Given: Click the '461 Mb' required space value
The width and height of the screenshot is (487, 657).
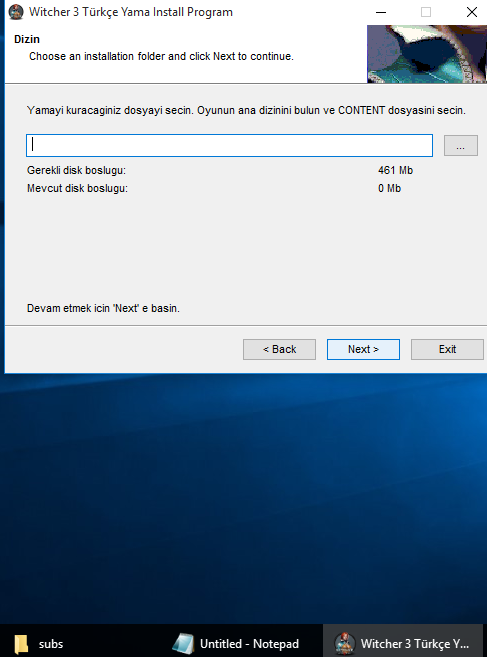Looking at the screenshot, I should click(395, 170).
